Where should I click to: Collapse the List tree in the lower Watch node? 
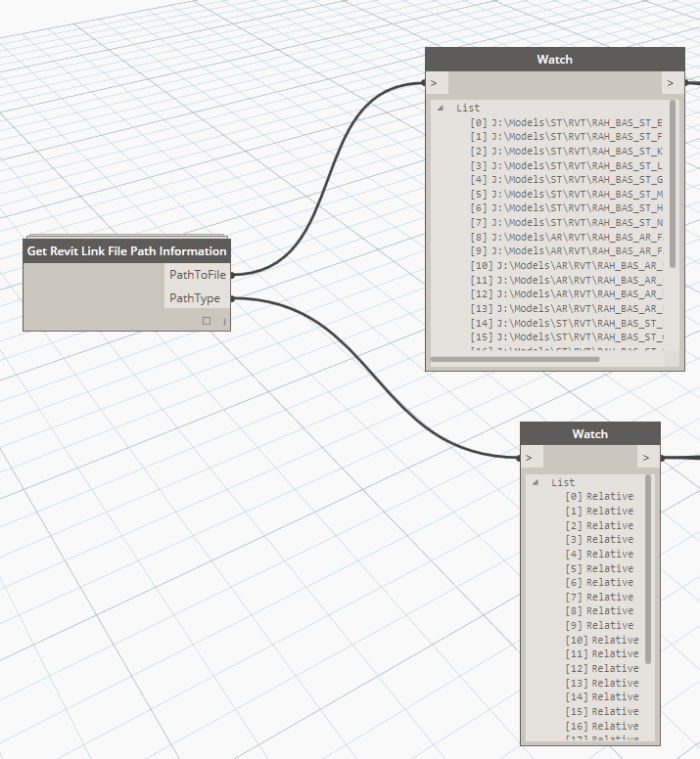[536, 482]
